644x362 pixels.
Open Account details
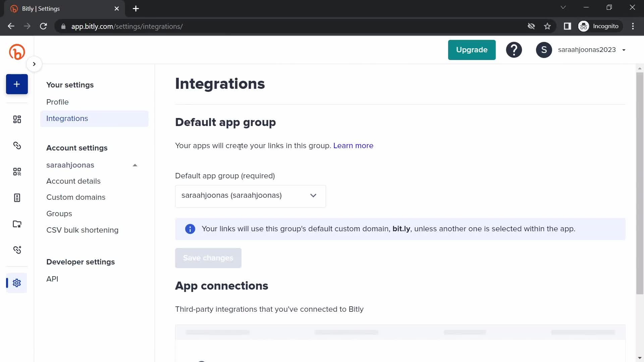(x=73, y=181)
